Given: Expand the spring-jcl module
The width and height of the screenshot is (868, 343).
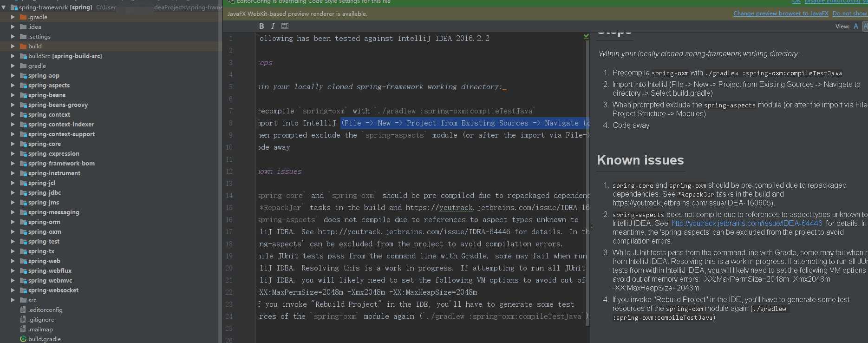Looking at the screenshot, I should click(13, 183).
